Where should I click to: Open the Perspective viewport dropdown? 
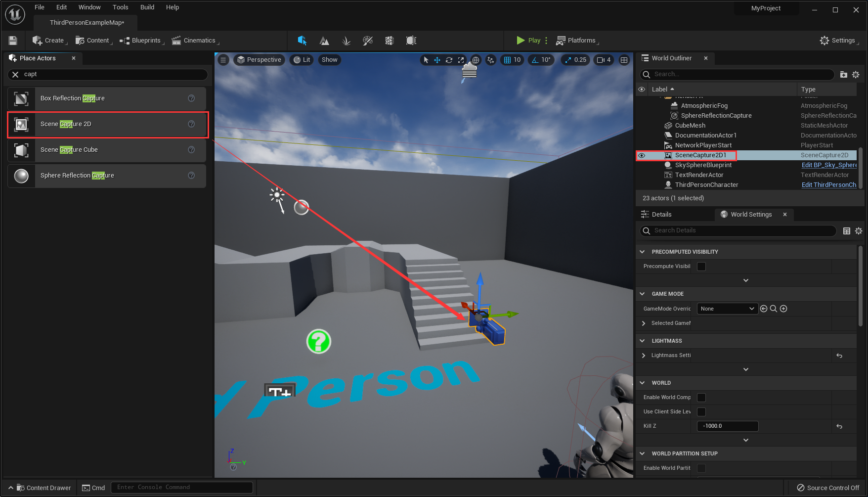(x=259, y=60)
